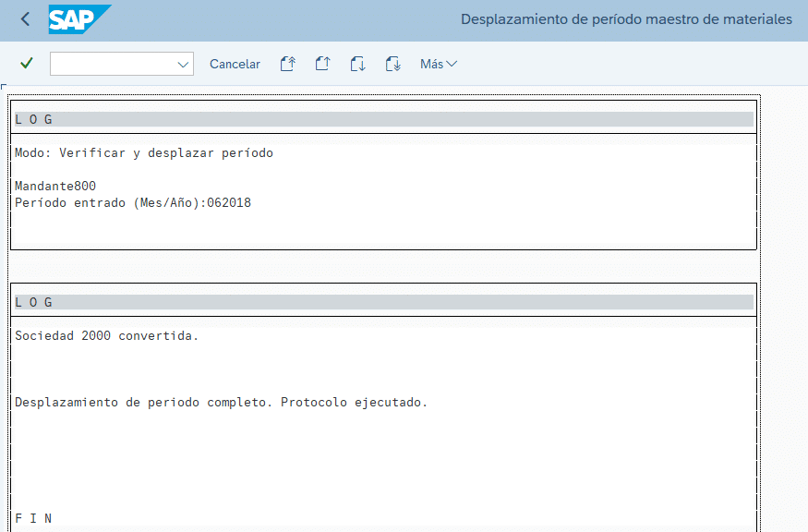Click the SAP logo

[78, 19]
